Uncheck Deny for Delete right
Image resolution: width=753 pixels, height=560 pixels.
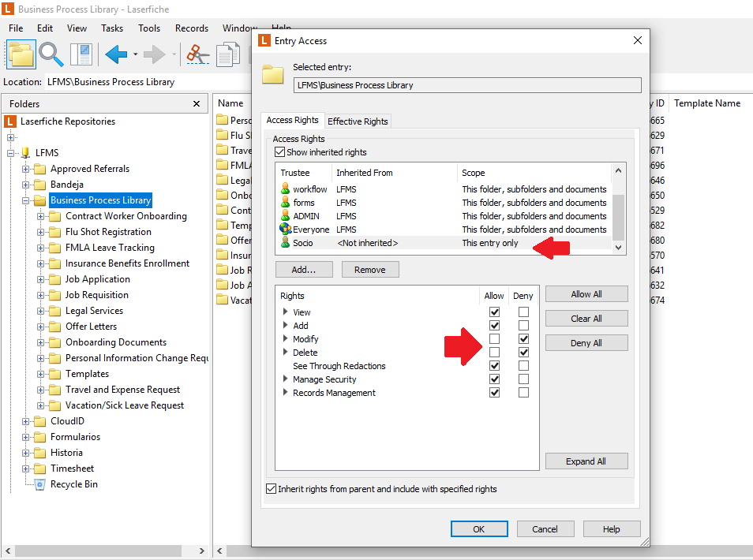click(523, 353)
